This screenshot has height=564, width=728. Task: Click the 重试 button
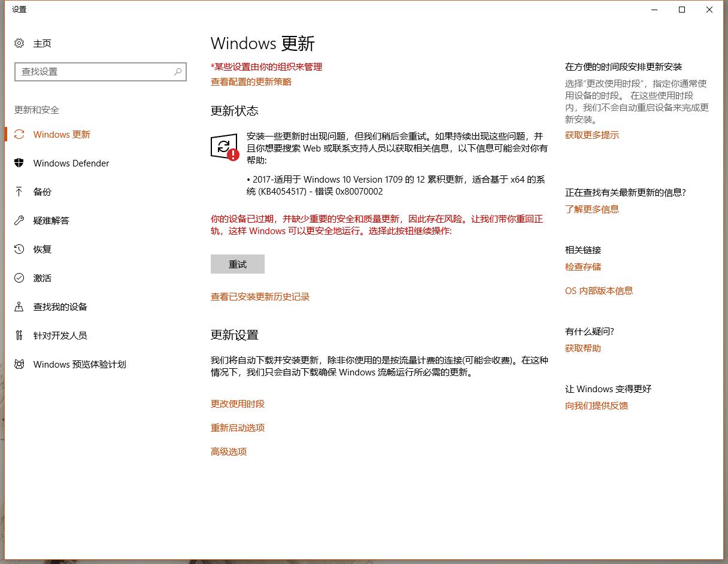click(x=238, y=264)
